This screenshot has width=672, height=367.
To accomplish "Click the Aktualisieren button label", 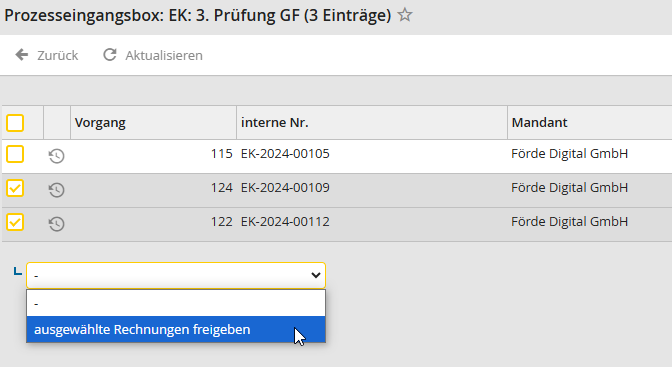I will click(x=164, y=55).
